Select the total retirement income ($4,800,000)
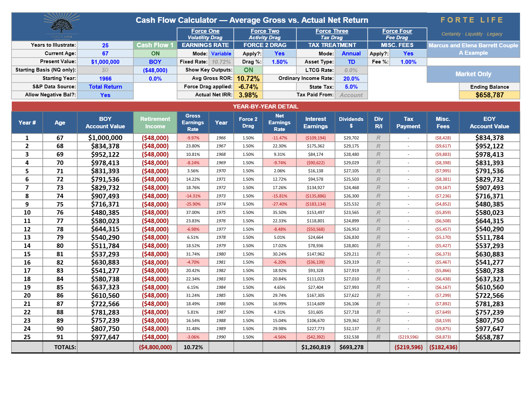 click(155, 347)
